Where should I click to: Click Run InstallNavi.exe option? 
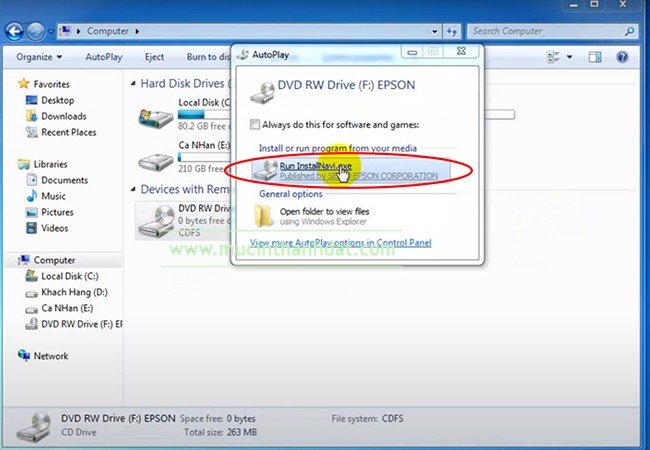[350, 170]
